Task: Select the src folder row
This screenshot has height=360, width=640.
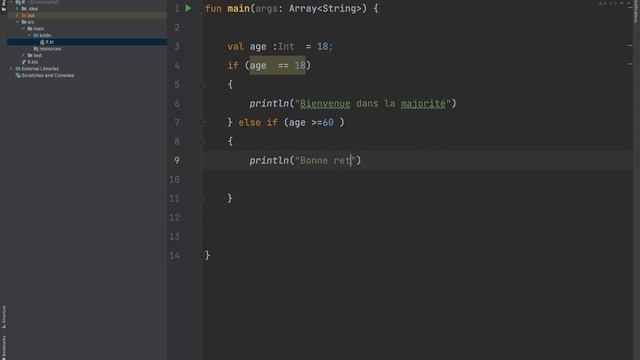Action: [x=87, y=22]
